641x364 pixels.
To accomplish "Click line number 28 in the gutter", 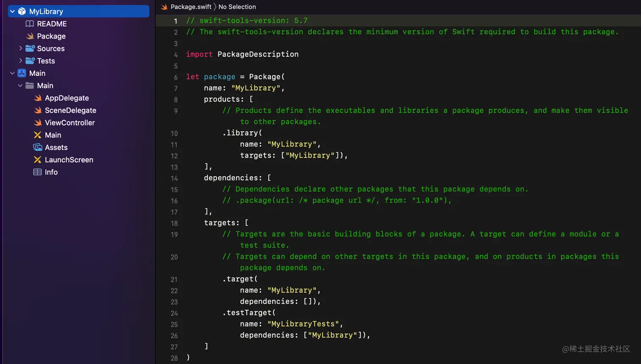I will [174, 358].
